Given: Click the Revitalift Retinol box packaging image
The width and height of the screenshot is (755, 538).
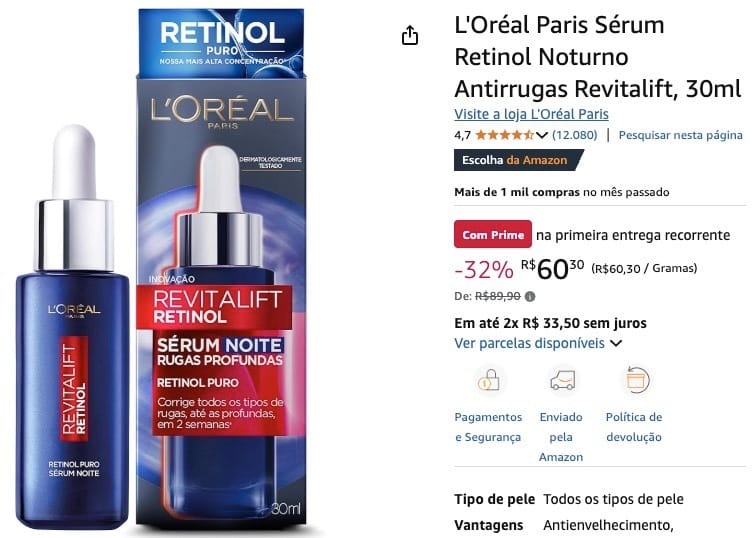Looking at the screenshot, I should click(221, 267).
